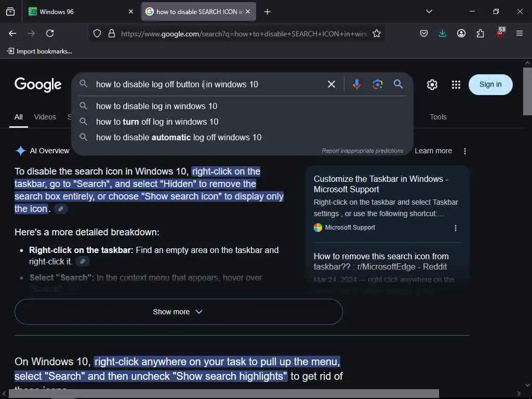Click the Microsoft Support logo icon
The height and width of the screenshot is (399, 532).
click(318, 228)
